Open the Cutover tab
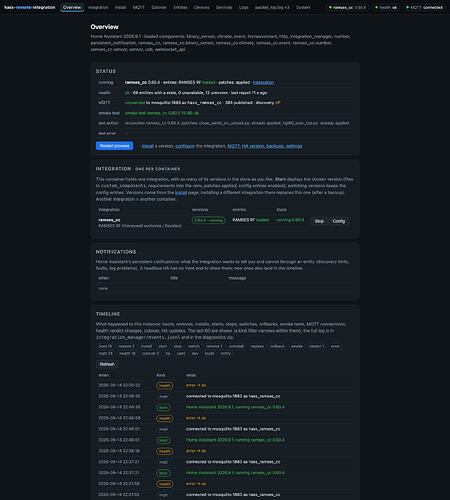The image size is (450, 500). tap(159, 7)
